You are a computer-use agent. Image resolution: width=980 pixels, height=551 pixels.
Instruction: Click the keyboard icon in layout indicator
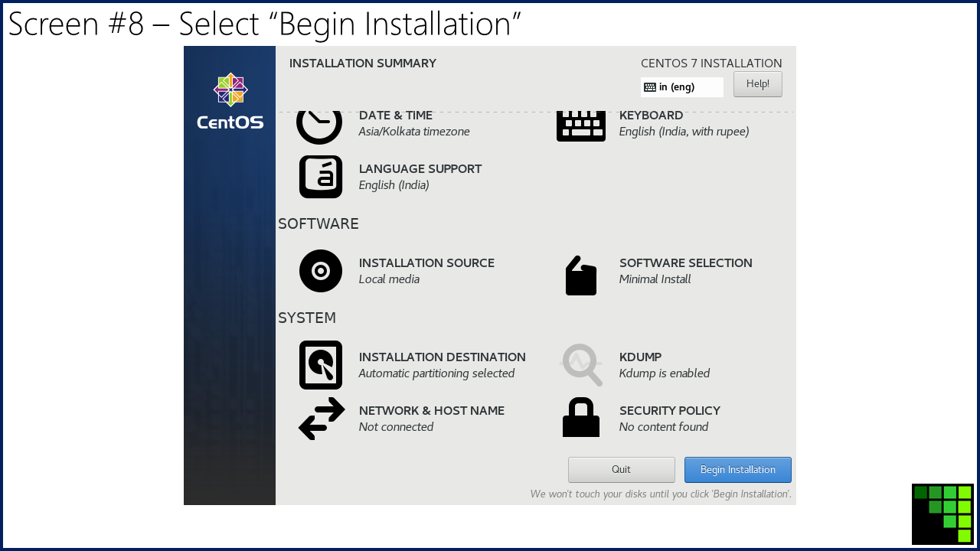650,87
